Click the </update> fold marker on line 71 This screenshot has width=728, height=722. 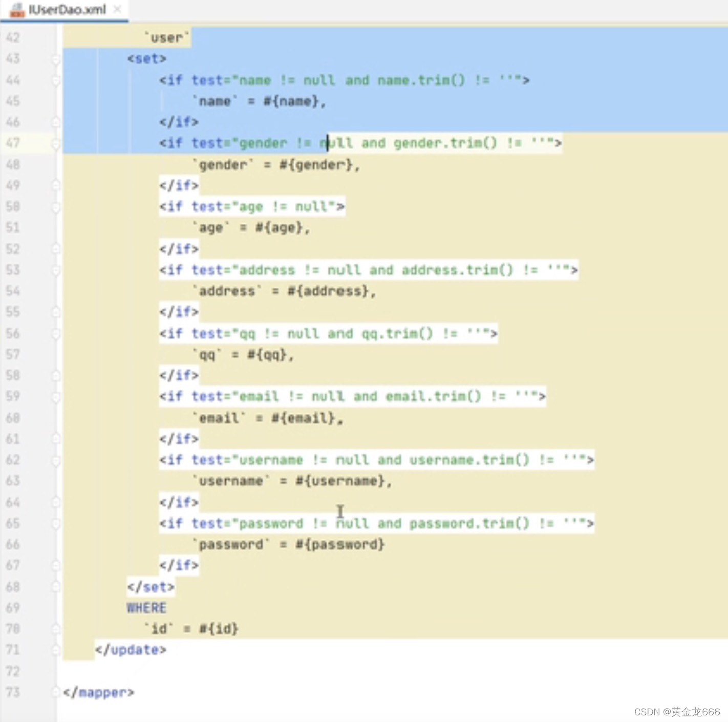point(56,650)
